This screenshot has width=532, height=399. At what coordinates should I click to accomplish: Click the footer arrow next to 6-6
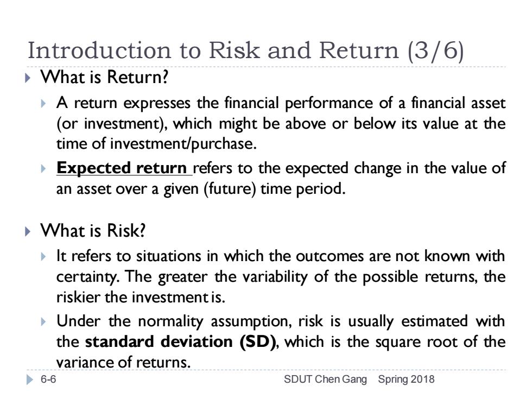(30, 379)
